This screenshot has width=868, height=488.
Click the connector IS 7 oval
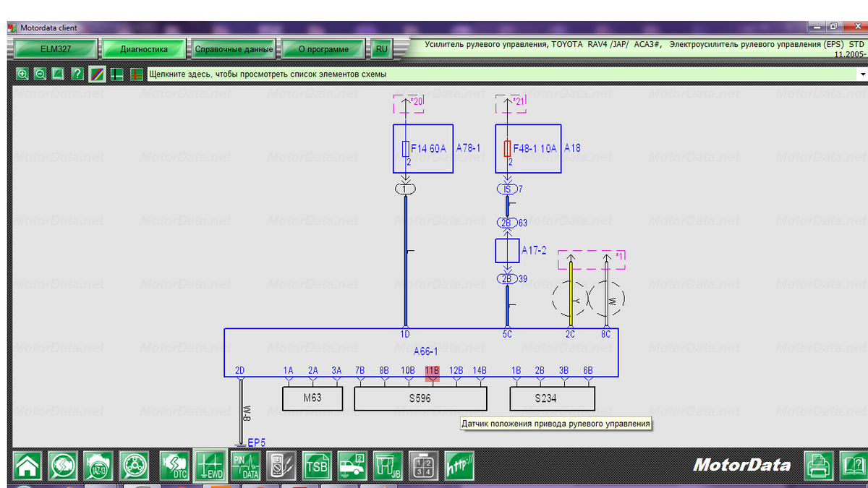(507, 189)
